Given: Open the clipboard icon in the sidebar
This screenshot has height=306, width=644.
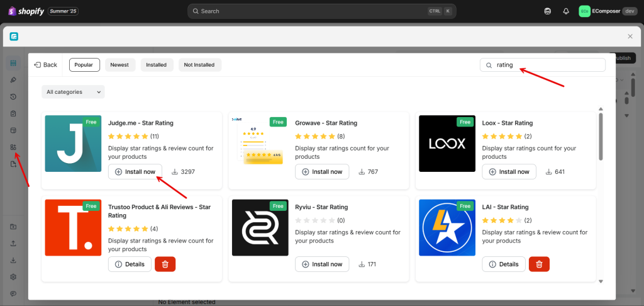Looking at the screenshot, I should 13,113.
